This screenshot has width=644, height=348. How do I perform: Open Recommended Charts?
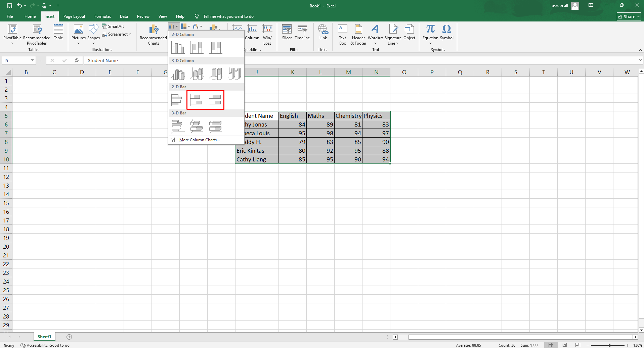154,34
